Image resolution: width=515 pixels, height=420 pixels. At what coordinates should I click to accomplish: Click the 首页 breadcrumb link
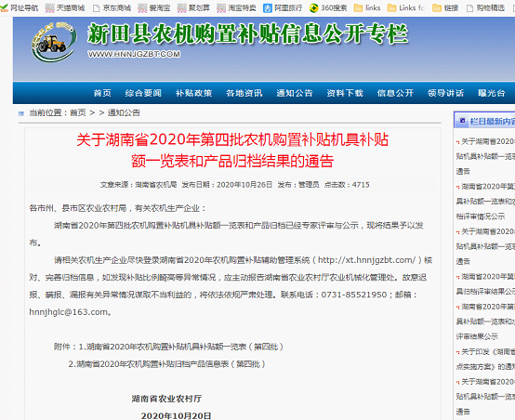[78, 113]
